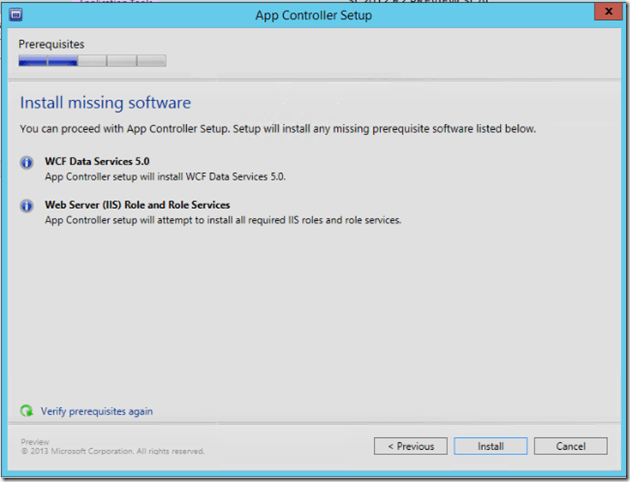Click the last progress segment in the bar
The image size is (630, 482).
coord(151,61)
